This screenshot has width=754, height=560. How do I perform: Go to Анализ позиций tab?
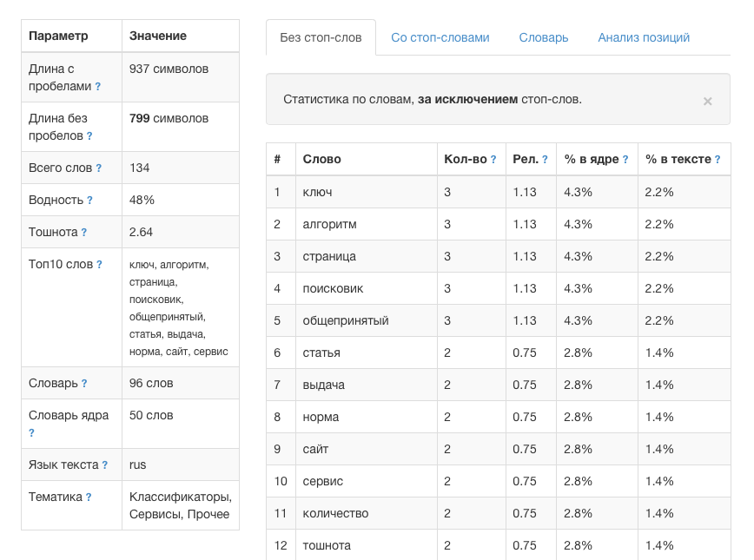coord(644,37)
